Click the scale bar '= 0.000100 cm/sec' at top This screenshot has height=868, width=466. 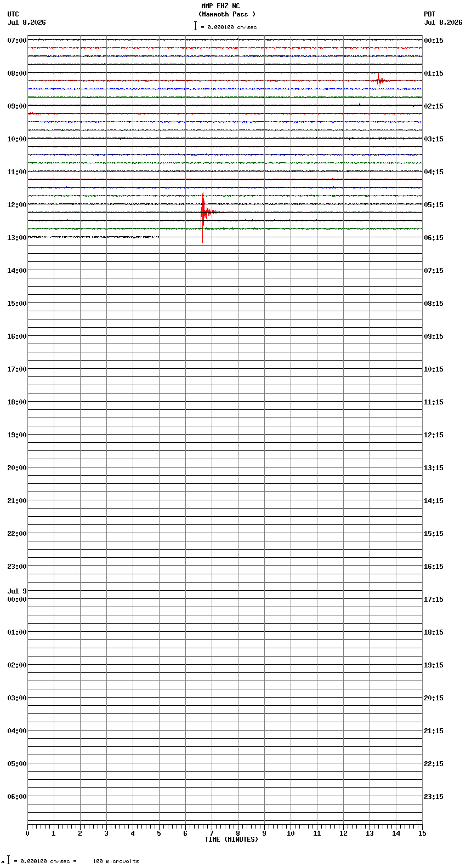225,26
